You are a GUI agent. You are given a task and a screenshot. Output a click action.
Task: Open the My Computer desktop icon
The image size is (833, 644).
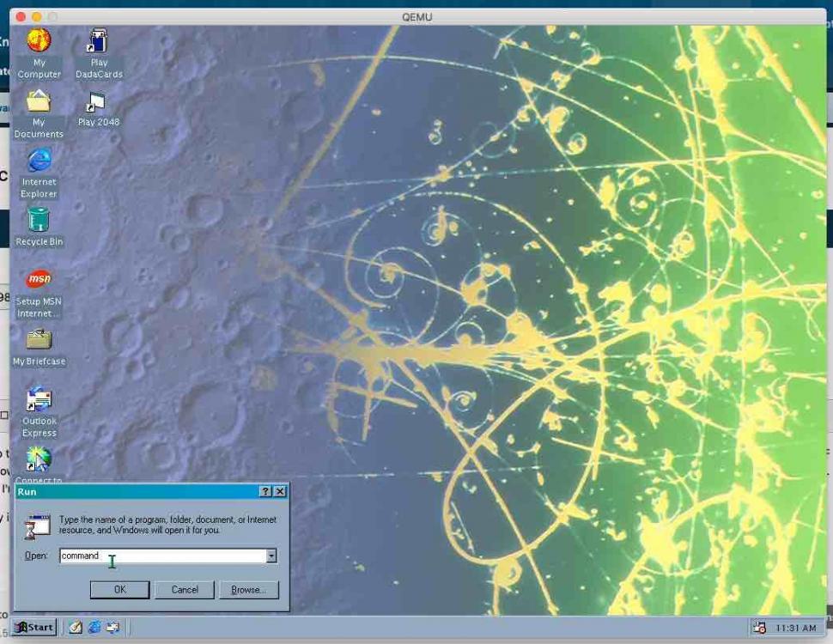click(39, 41)
